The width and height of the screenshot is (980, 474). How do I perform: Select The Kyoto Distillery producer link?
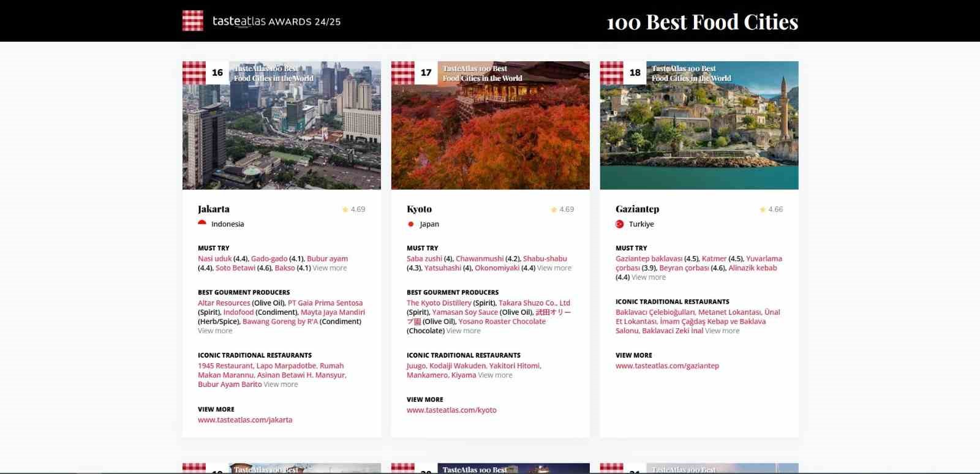pos(439,303)
